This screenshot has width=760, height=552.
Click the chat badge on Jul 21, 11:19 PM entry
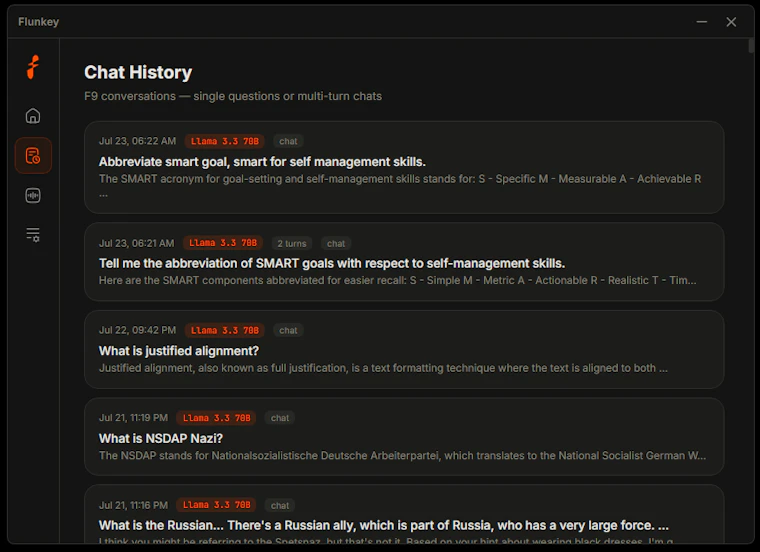(280, 418)
